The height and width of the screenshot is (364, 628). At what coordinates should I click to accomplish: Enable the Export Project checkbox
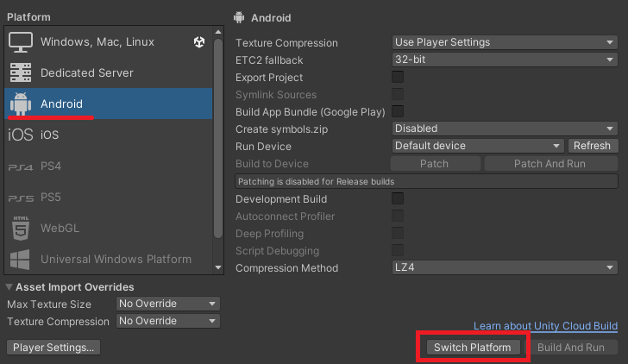[398, 77]
